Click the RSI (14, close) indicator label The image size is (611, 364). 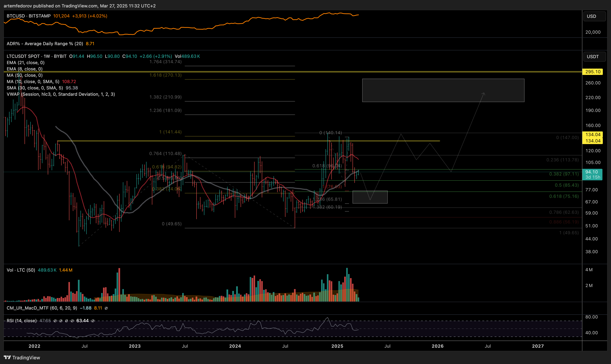coord(22,321)
